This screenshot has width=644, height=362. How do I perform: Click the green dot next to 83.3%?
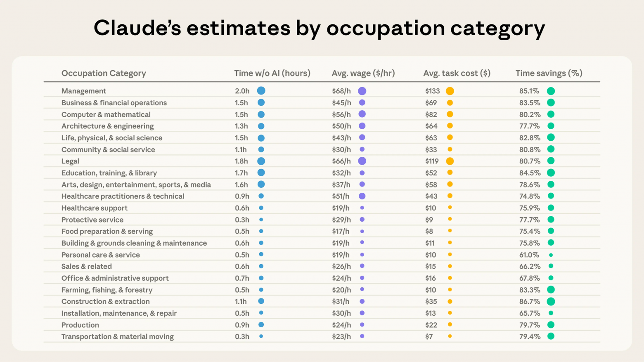tap(551, 290)
